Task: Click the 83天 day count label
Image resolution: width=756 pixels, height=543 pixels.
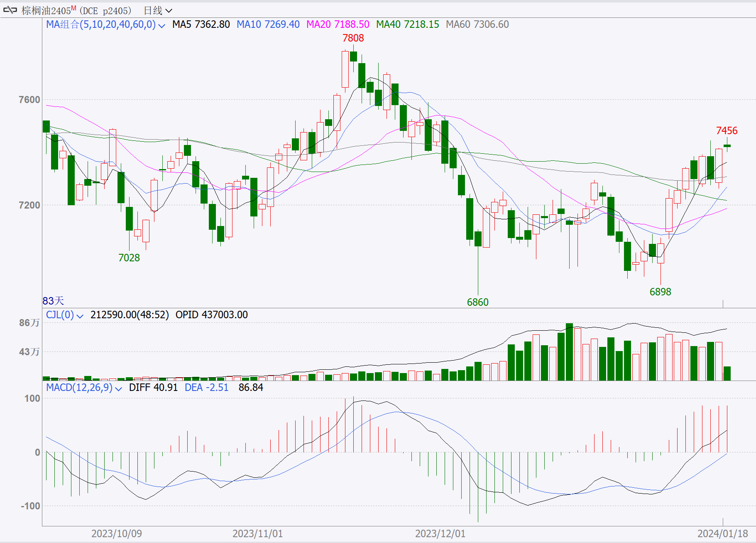Action: pos(53,301)
